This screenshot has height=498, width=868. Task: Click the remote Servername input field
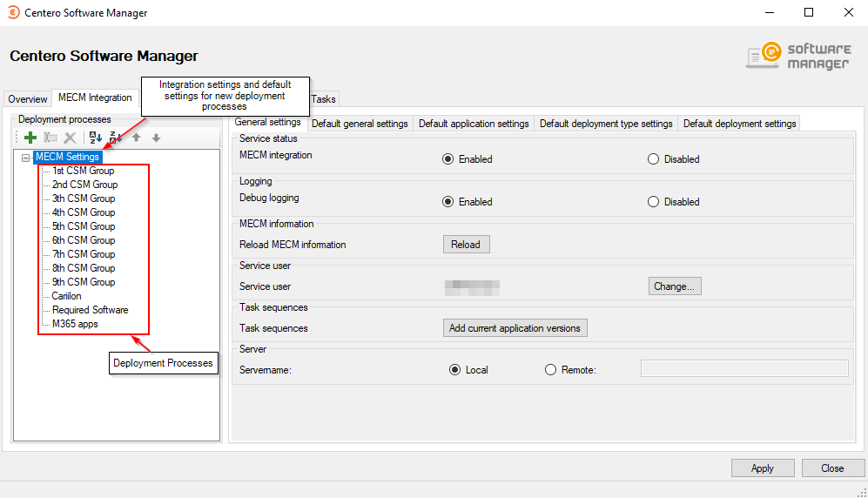tap(744, 368)
